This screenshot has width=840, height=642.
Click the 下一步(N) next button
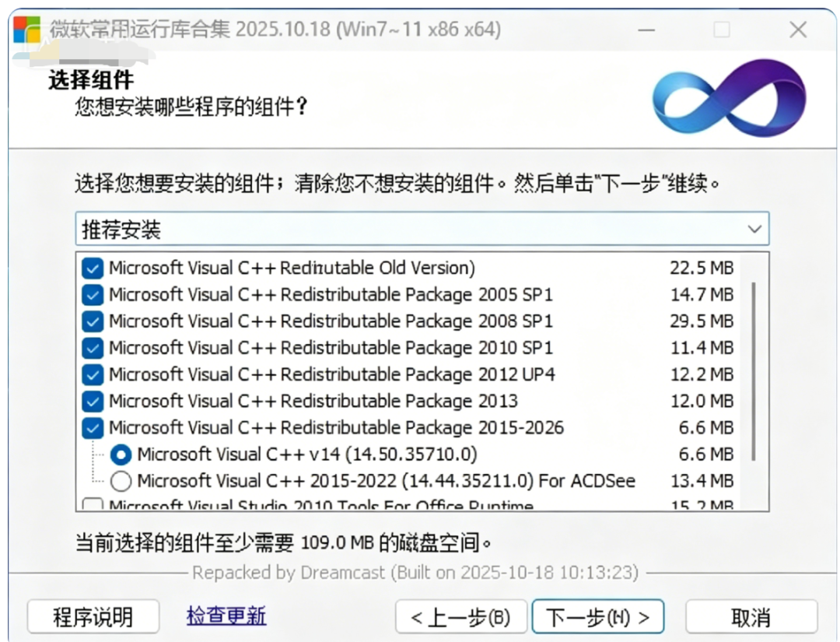pyautogui.click(x=598, y=617)
